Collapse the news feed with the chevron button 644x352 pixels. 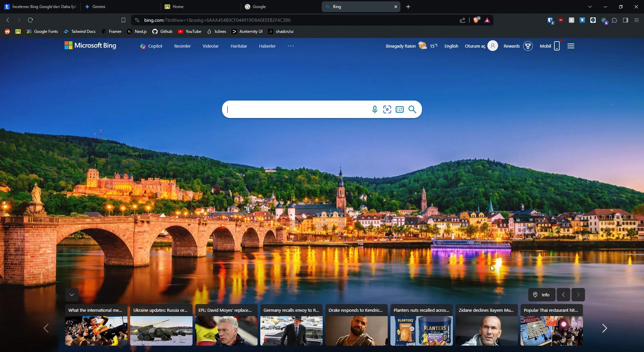click(x=72, y=295)
